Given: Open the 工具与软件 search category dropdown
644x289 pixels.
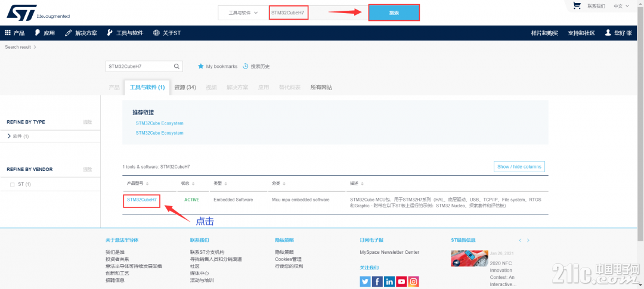Looking at the screenshot, I should pyautogui.click(x=243, y=13).
